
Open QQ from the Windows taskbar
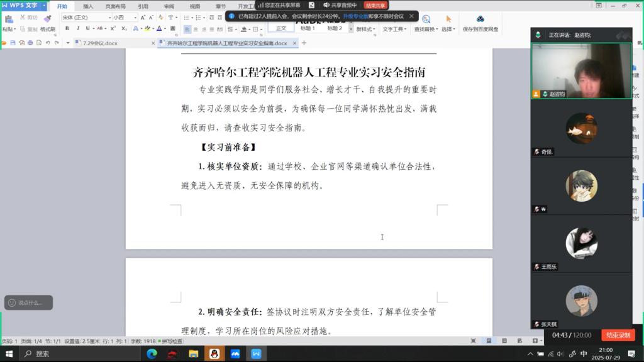[214, 354]
